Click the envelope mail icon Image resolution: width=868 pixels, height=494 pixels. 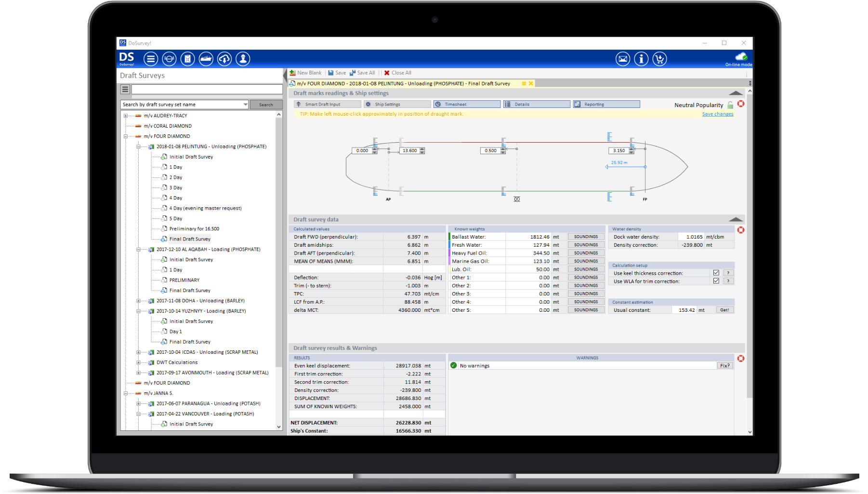pos(623,59)
